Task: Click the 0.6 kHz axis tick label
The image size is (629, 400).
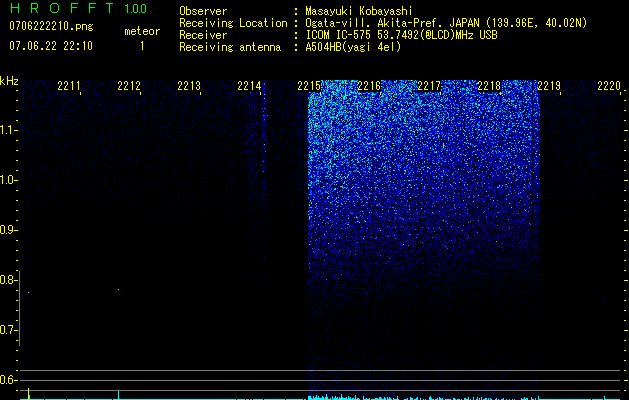Action: tap(7, 380)
